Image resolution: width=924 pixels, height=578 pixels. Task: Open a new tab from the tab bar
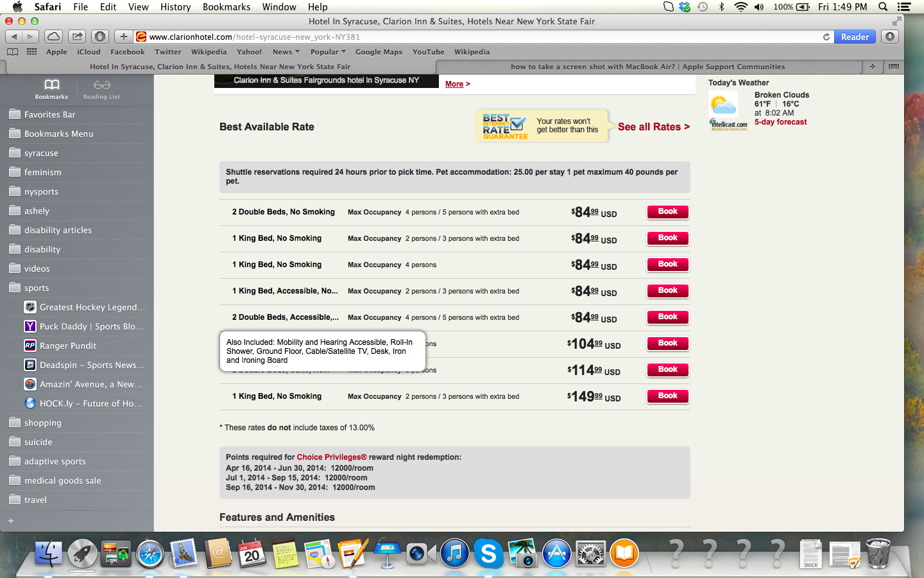(x=873, y=67)
